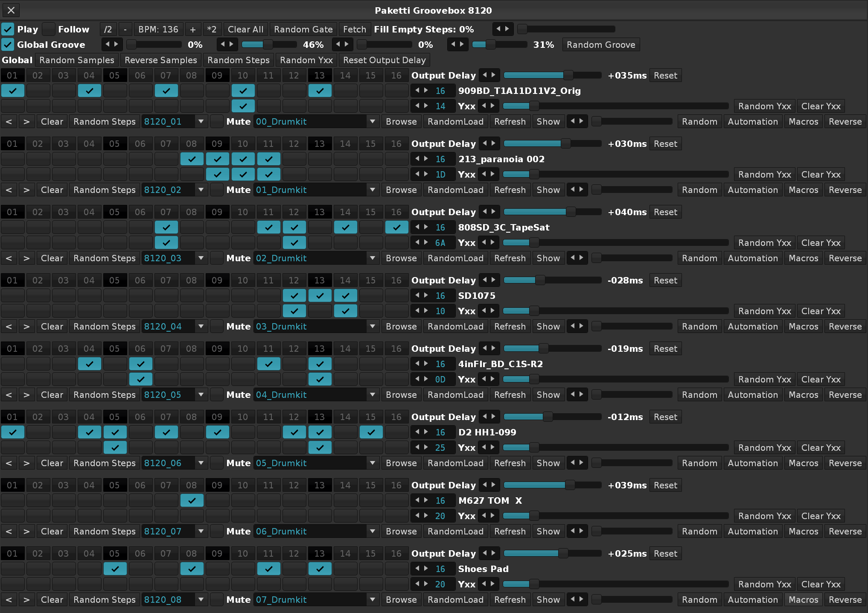
Task: Shift 8120_01 steps left with < button
Action: [9, 122]
